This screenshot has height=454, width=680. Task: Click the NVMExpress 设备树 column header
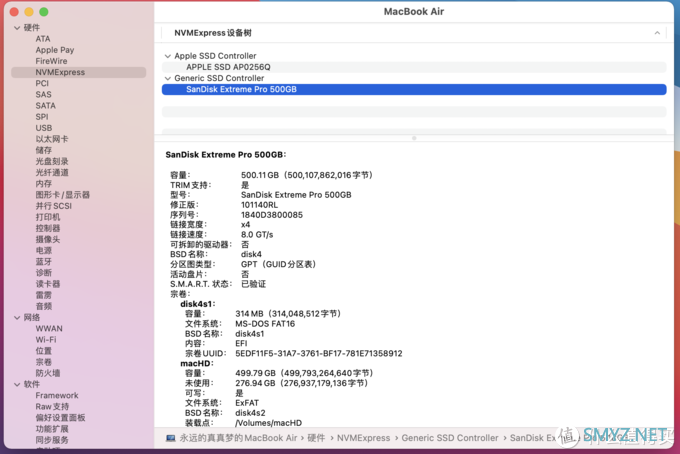click(x=212, y=33)
